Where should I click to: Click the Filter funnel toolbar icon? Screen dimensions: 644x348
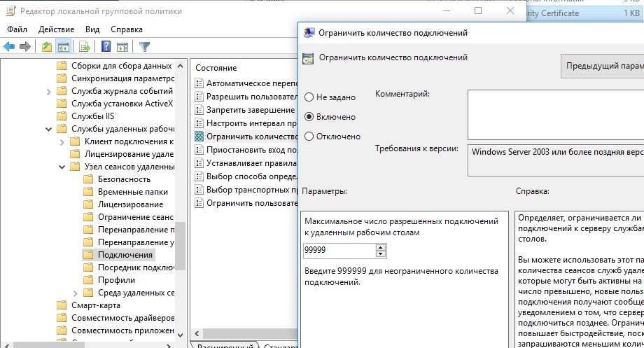coord(144,47)
